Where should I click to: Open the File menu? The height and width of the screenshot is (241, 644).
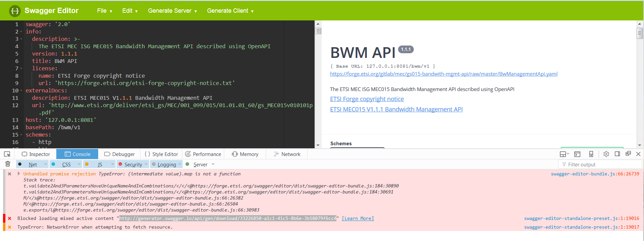coord(105,11)
